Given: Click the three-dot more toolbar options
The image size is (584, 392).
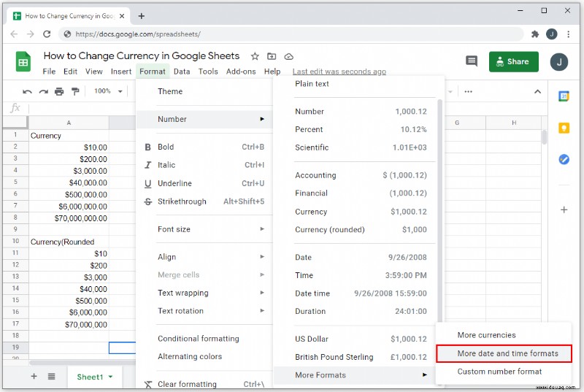Looking at the screenshot, I should 468,91.
